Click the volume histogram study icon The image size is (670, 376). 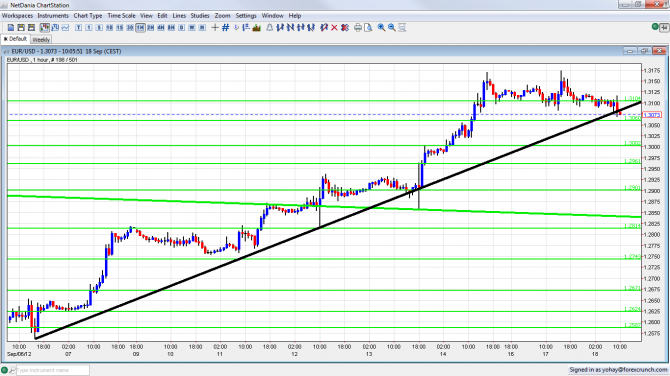click(x=256, y=27)
